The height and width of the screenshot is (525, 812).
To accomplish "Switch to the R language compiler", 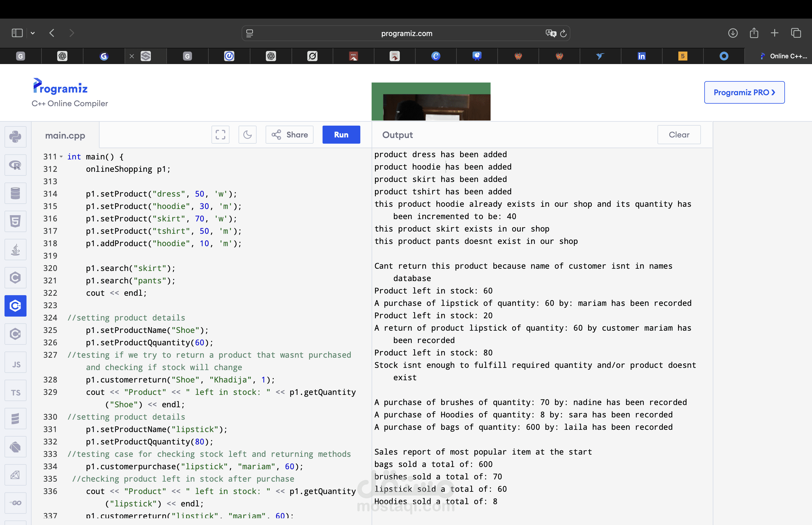I will [x=15, y=165].
